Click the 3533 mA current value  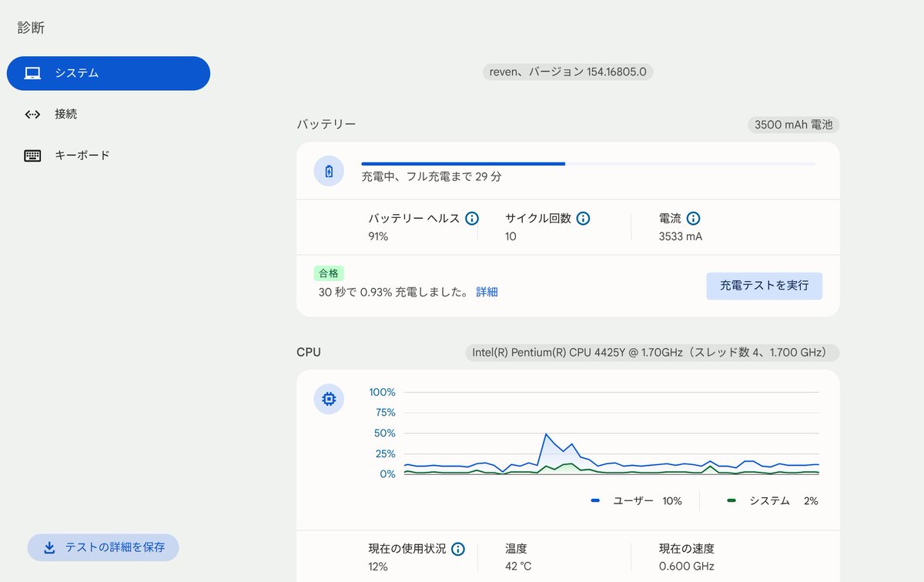[681, 236]
